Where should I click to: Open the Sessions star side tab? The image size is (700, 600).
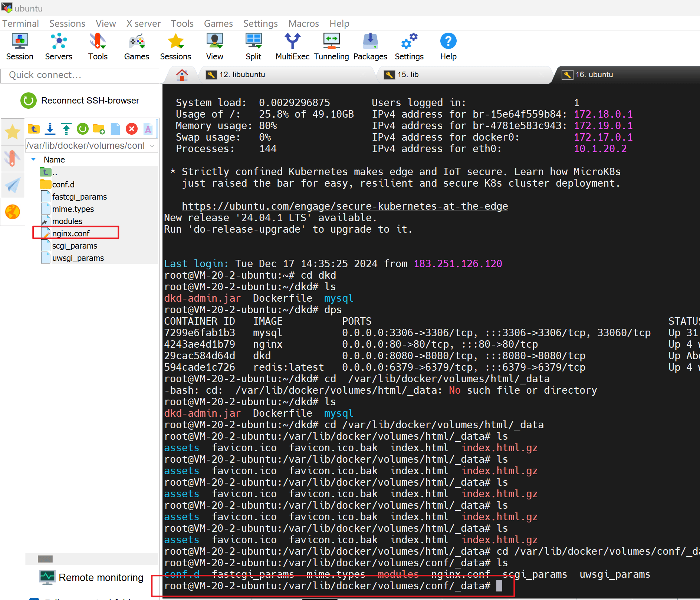(13, 132)
